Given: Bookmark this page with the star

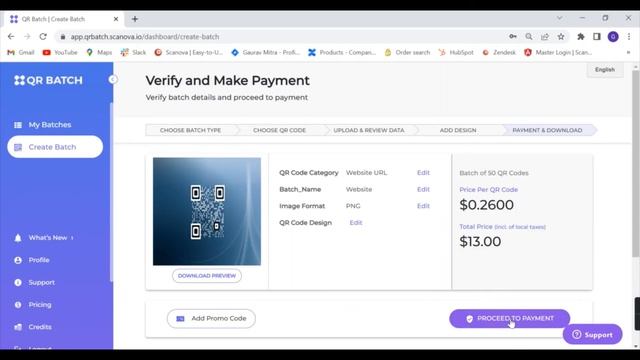Looking at the screenshot, I should [561, 37].
